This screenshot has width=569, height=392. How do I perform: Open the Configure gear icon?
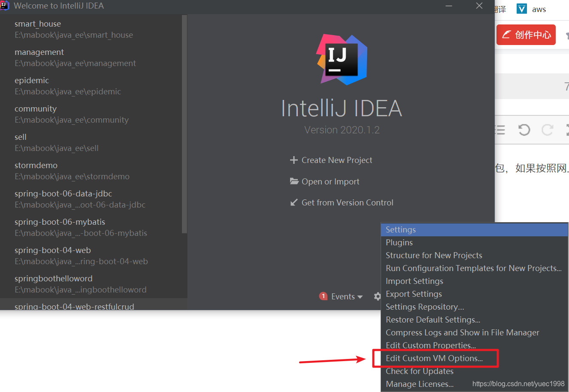coord(377,296)
